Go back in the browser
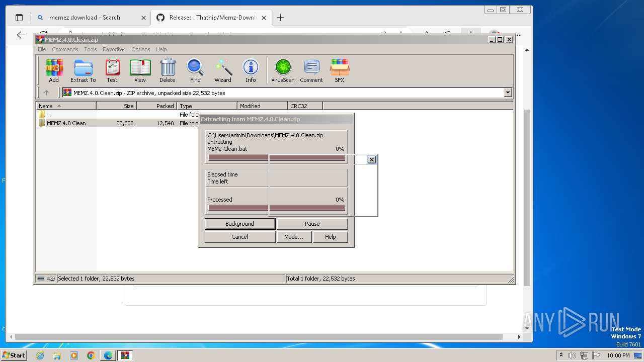 coord(21,35)
